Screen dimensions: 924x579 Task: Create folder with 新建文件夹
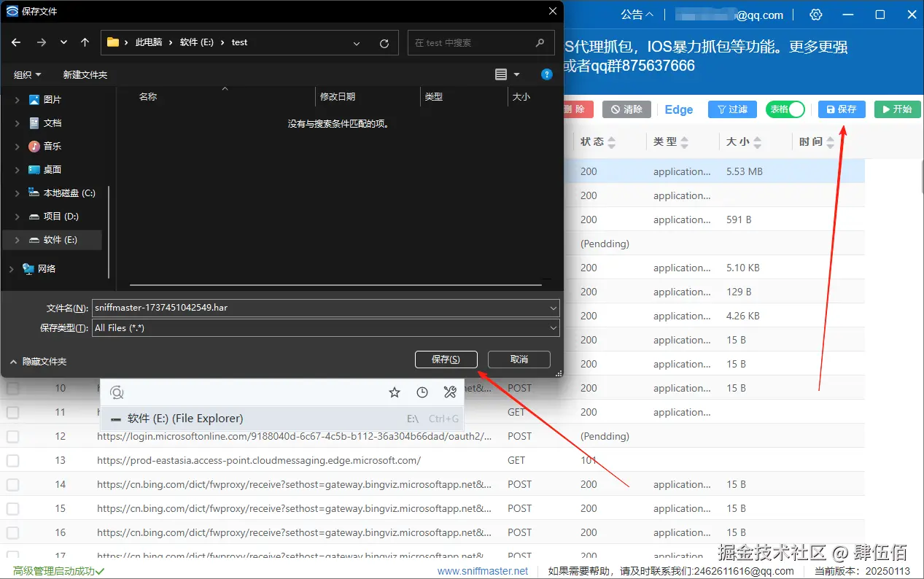[x=85, y=74]
